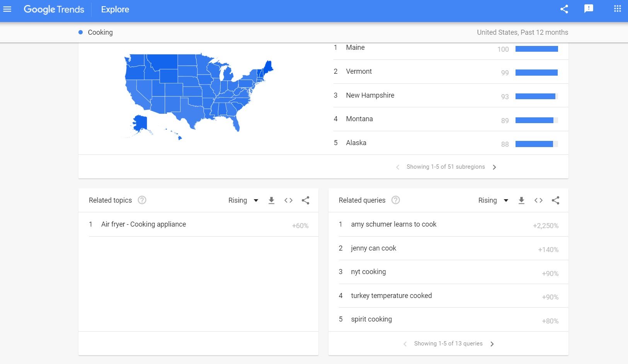Viewport: 628px width, 364px height.
Task: Open the Google apps grid
Action: 618,9
